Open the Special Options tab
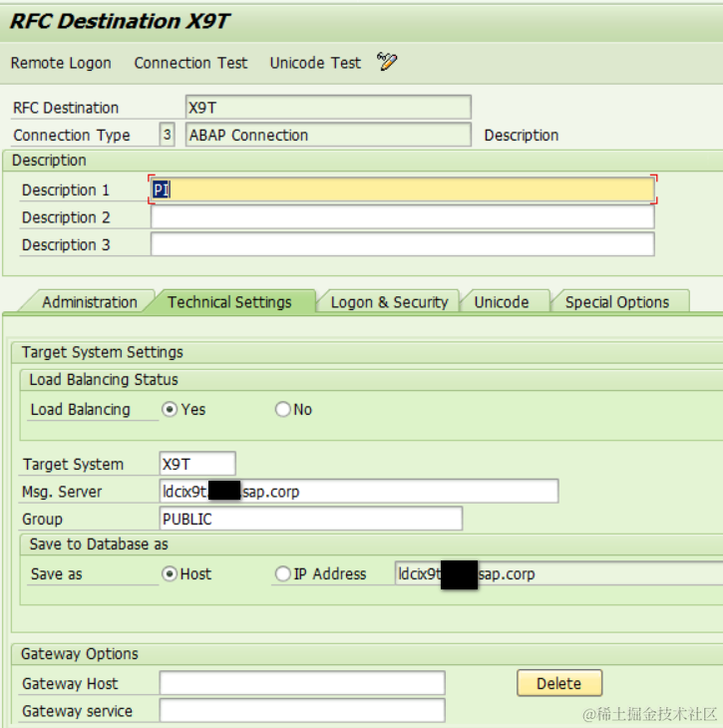 [x=617, y=302]
